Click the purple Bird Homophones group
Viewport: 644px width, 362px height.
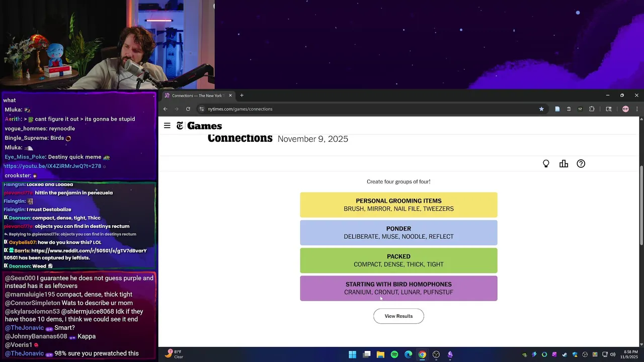click(x=398, y=288)
